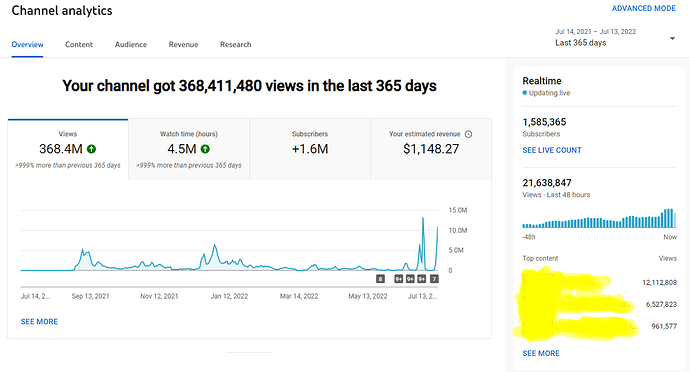Viewport: 690px width, 372px height.
Task: Click Views · Last 48 hours label
Action: (556, 195)
